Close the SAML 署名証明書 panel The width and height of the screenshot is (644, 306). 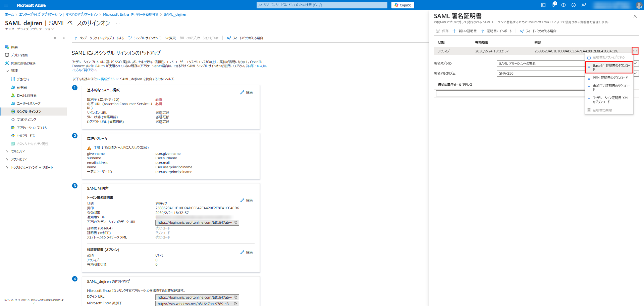click(635, 16)
